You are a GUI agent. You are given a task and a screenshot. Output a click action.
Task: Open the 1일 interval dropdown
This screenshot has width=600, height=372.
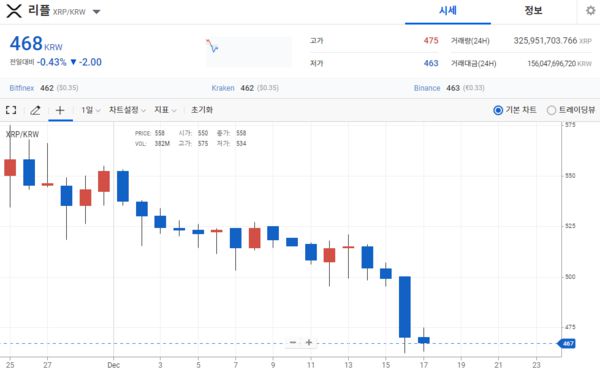click(90, 110)
